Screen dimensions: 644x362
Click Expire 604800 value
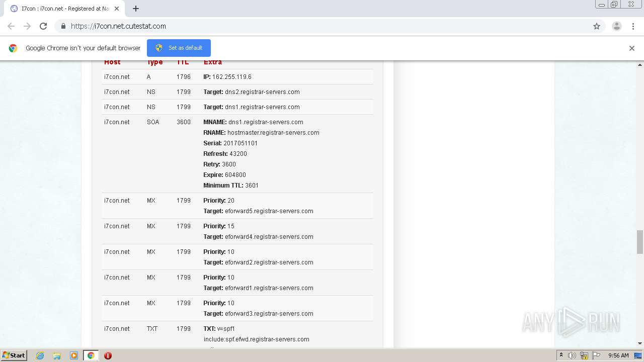pos(235,175)
